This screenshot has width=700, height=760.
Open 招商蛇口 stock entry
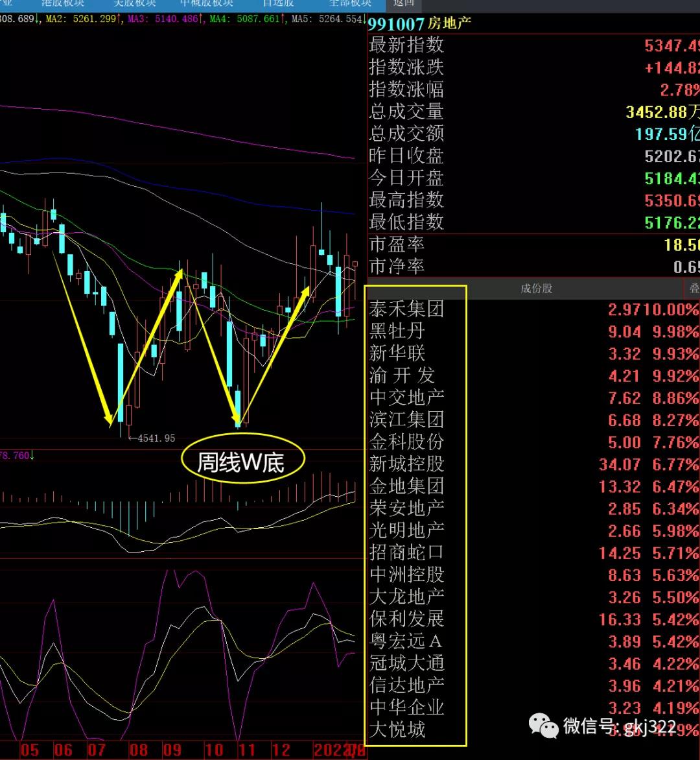click(406, 552)
